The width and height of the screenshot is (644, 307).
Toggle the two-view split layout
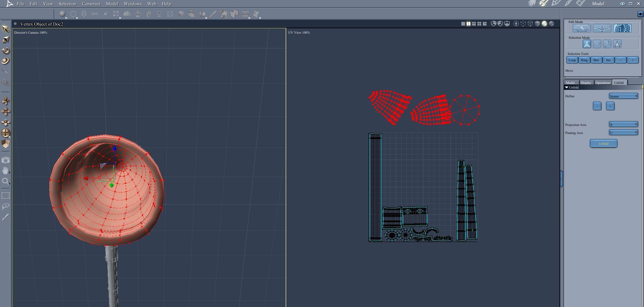coord(468,24)
